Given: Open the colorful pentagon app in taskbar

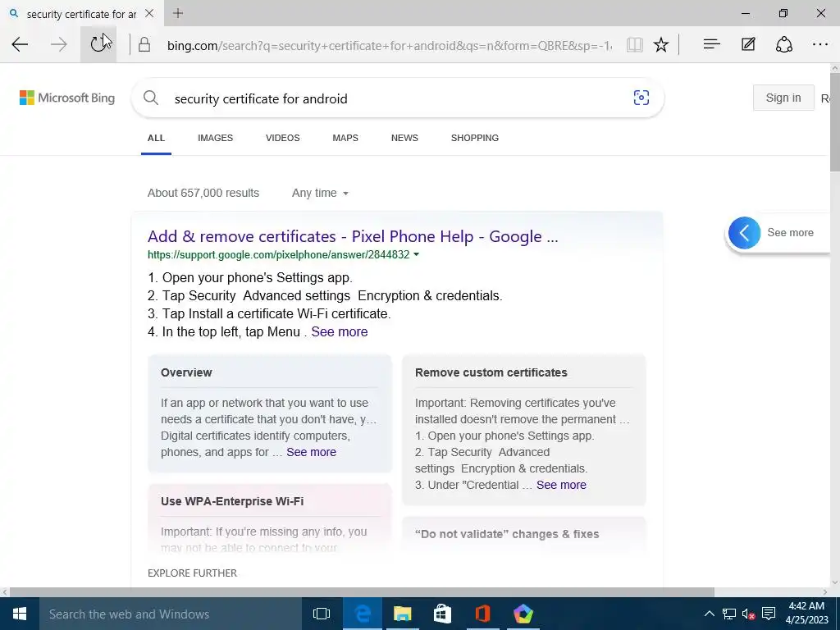Looking at the screenshot, I should [x=523, y=614].
